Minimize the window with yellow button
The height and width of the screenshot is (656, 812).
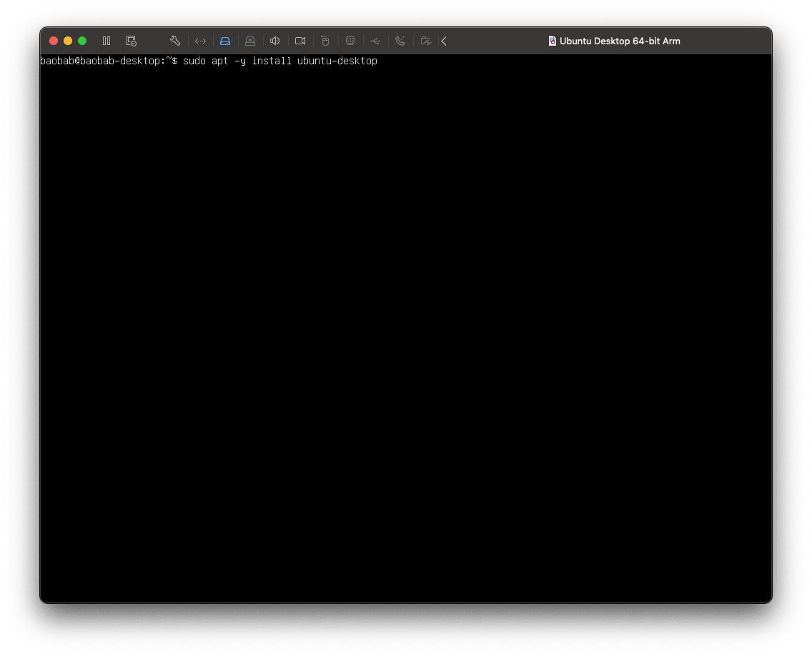click(68, 41)
